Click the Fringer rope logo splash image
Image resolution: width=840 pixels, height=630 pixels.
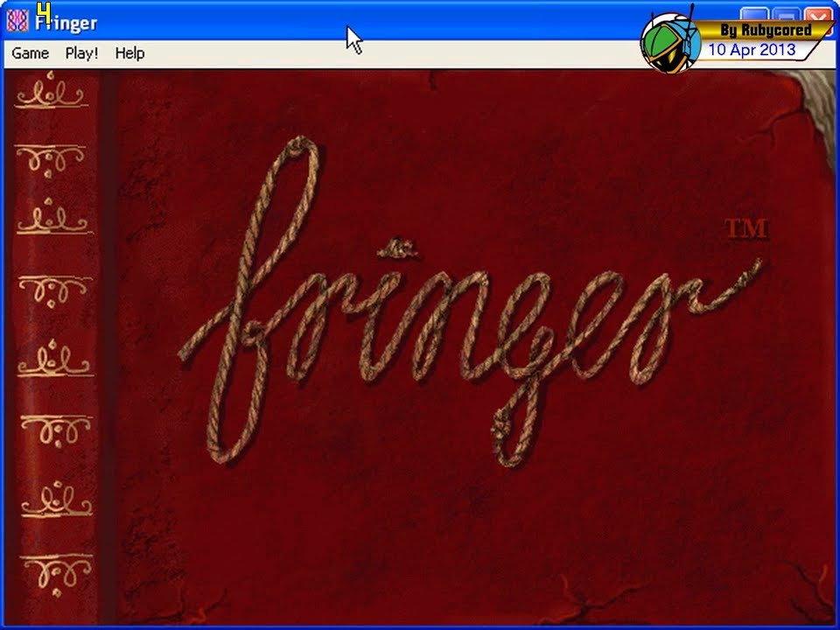tap(472, 301)
